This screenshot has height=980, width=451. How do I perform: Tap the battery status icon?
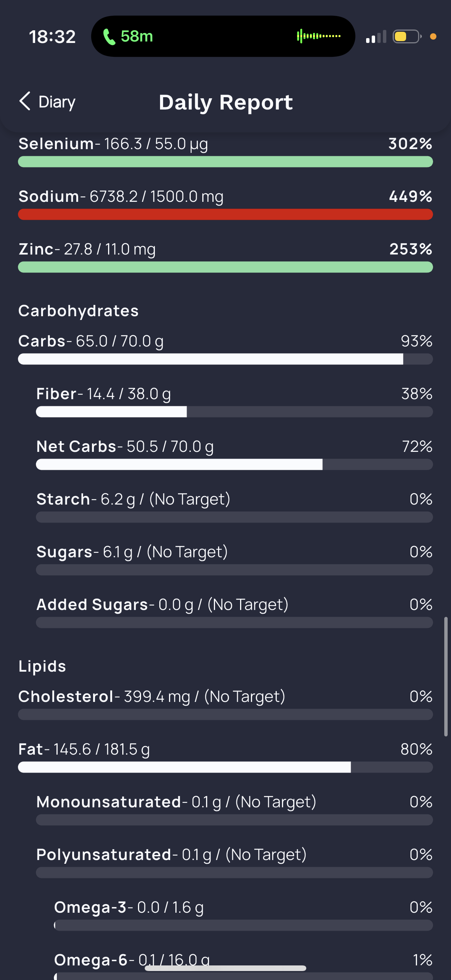click(x=407, y=37)
